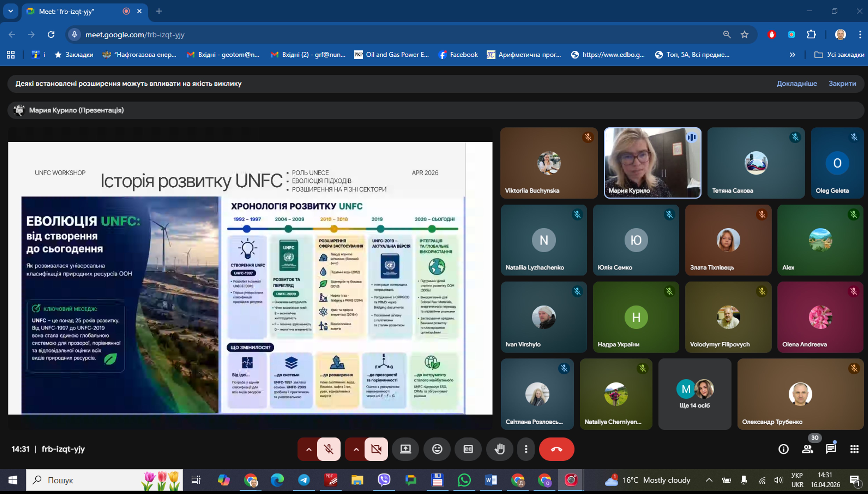Click the address bar URL

tap(135, 35)
